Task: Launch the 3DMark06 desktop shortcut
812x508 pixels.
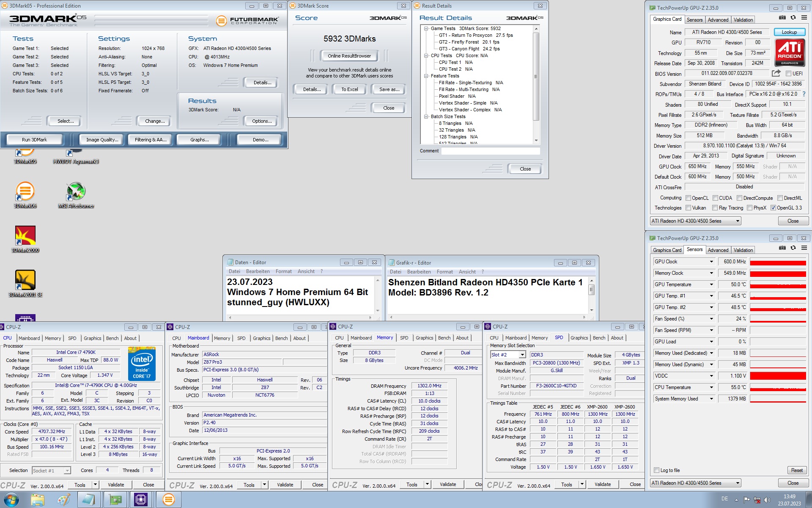Action: (x=25, y=194)
